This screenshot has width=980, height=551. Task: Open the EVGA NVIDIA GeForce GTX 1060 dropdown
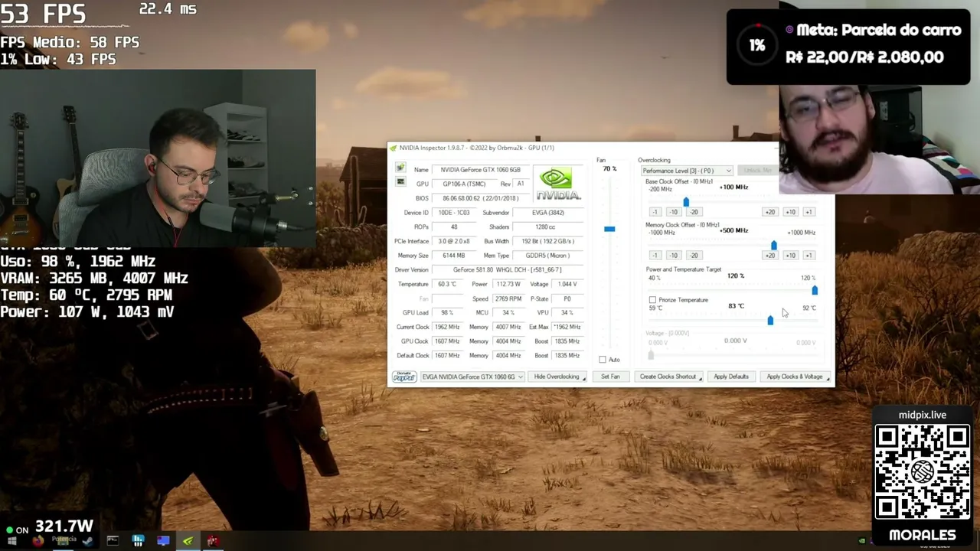click(472, 377)
